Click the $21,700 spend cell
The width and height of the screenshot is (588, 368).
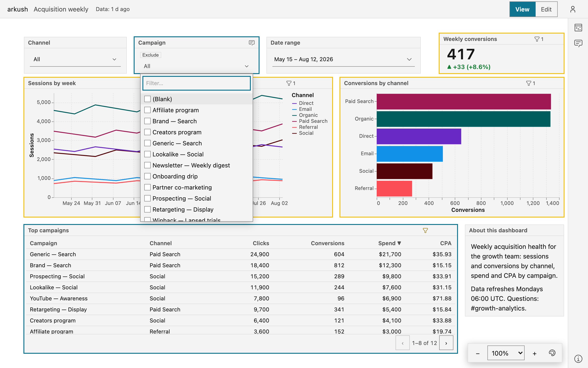(x=390, y=254)
